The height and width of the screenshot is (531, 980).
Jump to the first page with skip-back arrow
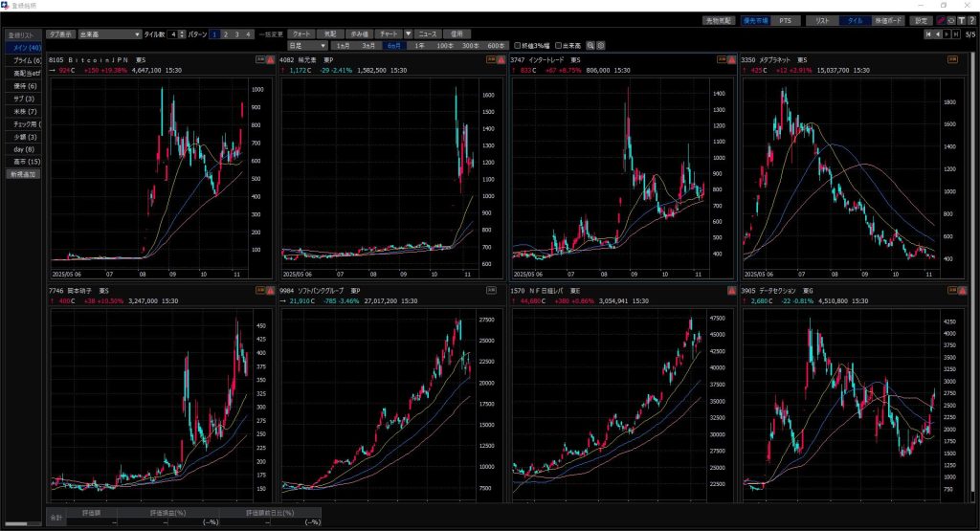[926, 33]
